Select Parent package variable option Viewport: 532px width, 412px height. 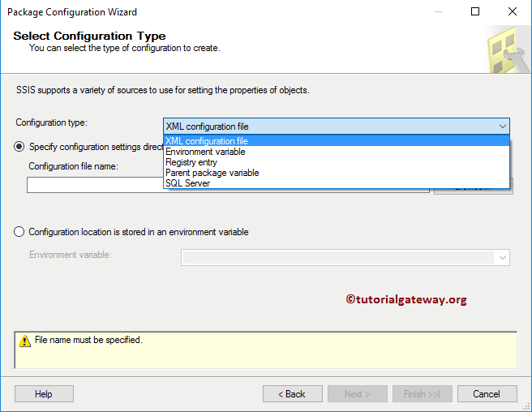pyautogui.click(x=337, y=173)
